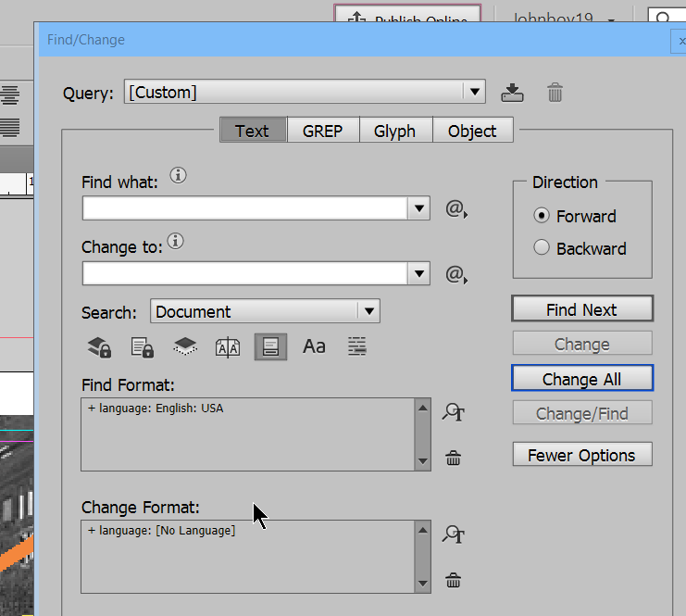Delete the query with the trash icon
This screenshot has height=616, width=686.
(x=555, y=93)
